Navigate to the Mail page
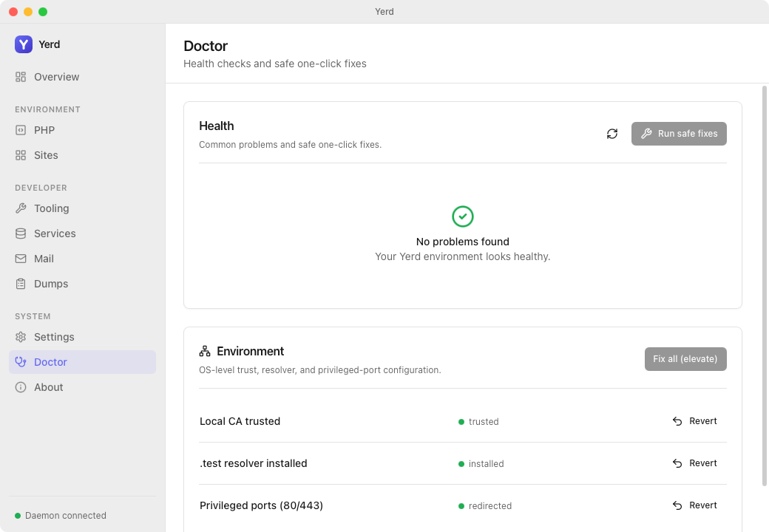Screen dimensions: 769x532 pos(82,259)
